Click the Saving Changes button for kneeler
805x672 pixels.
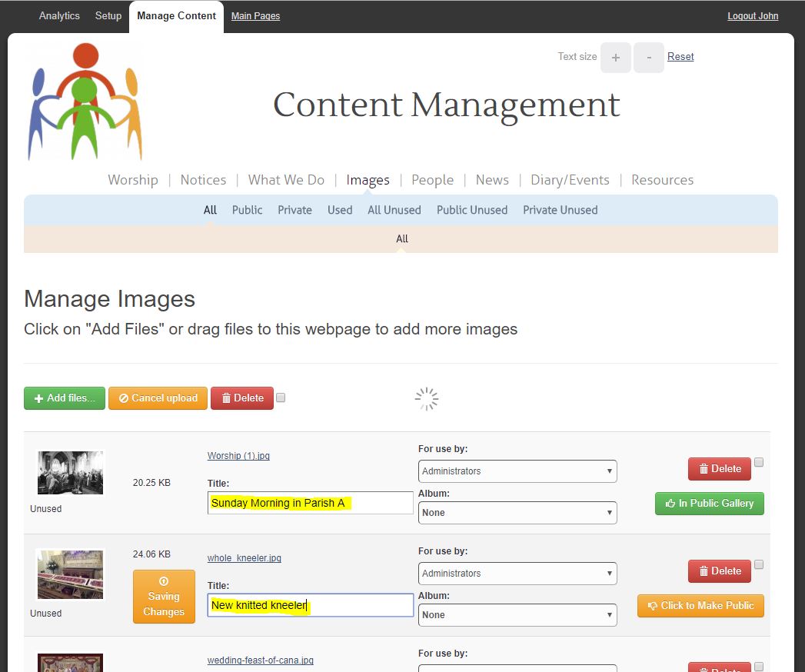[164, 597]
